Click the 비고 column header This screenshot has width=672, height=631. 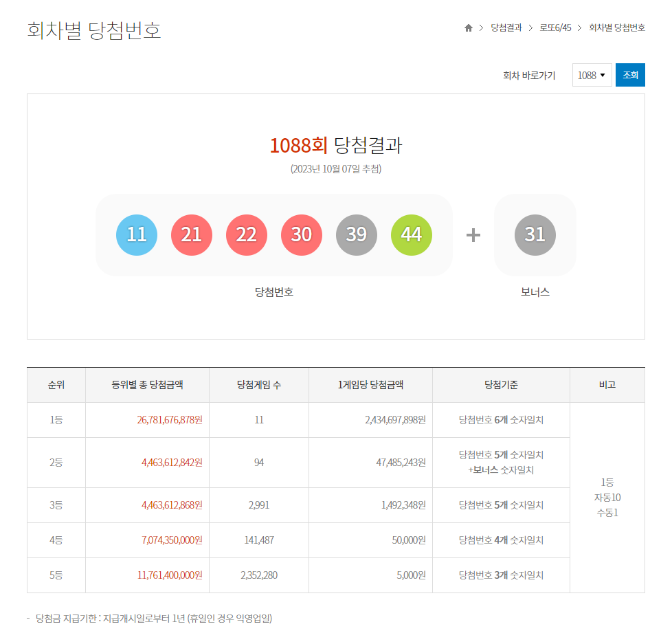(x=607, y=385)
